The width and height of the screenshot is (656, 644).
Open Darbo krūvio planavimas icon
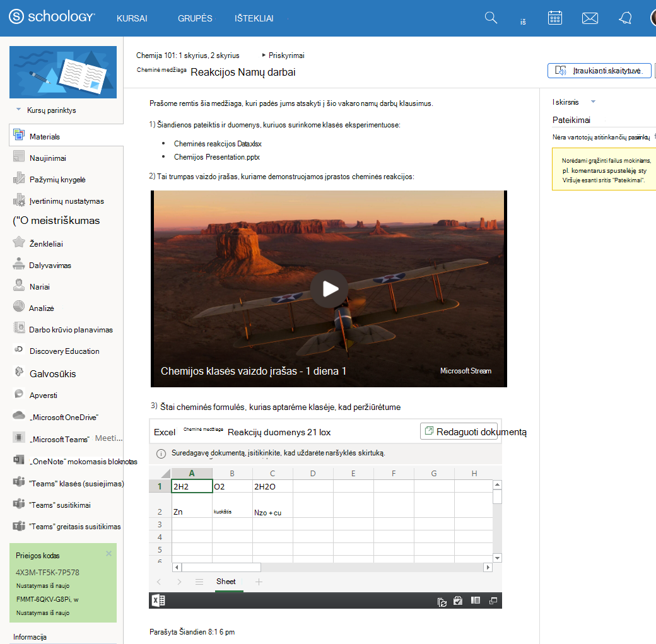point(18,327)
